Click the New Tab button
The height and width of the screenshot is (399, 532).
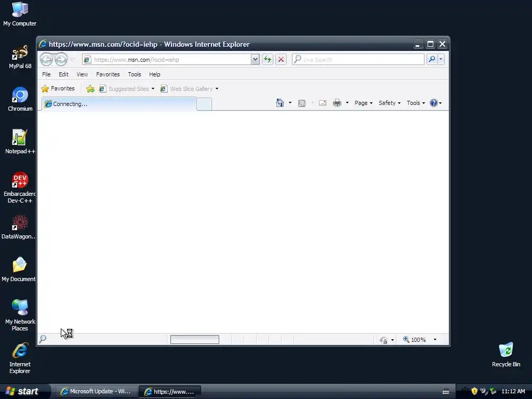pyautogui.click(x=204, y=104)
